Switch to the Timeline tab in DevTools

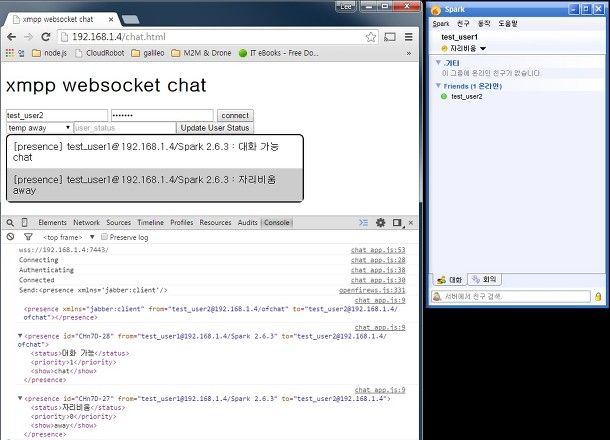click(x=151, y=223)
